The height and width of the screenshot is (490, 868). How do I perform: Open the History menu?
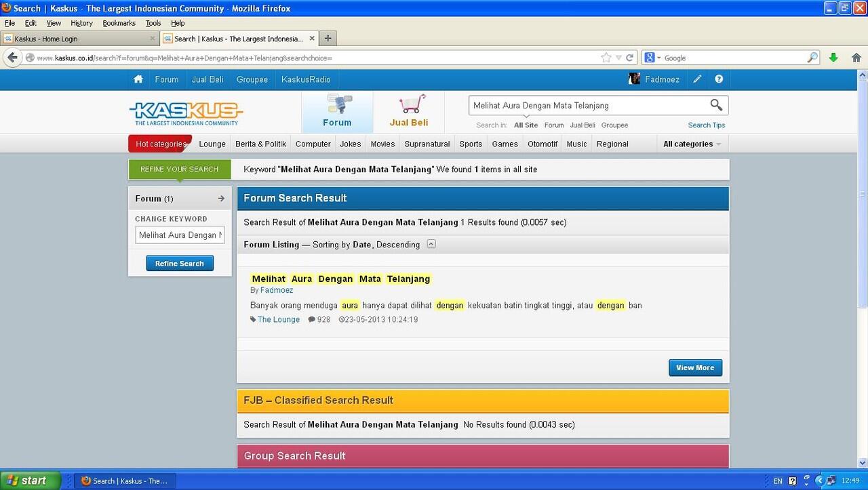(81, 23)
